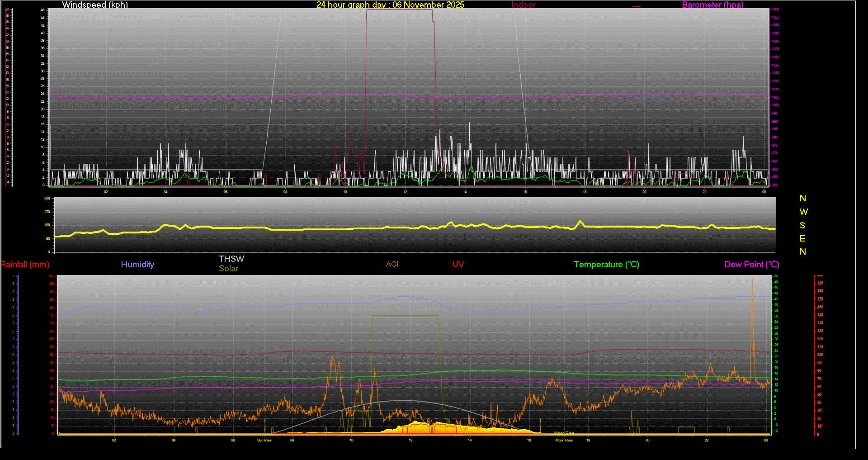This screenshot has height=460, width=868.
Task: Click the Sun Rise marker on time axis
Action: click(x=264, y=440)
